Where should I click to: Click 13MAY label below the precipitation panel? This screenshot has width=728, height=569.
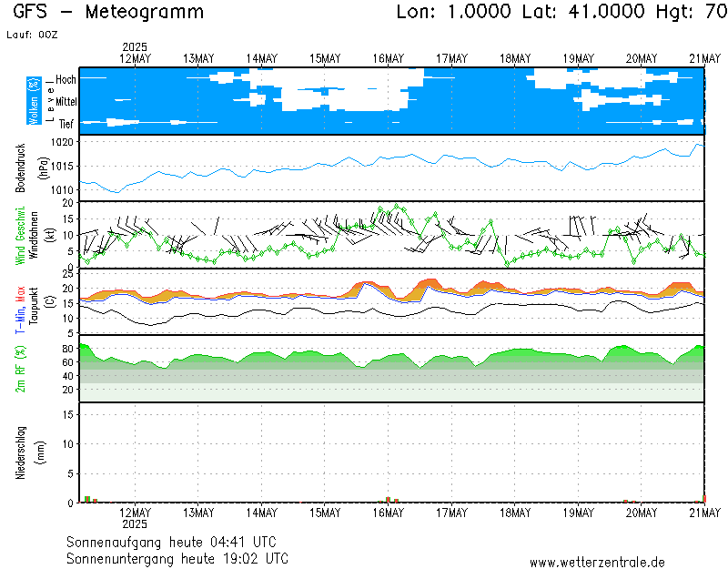[x=198, y=513]
